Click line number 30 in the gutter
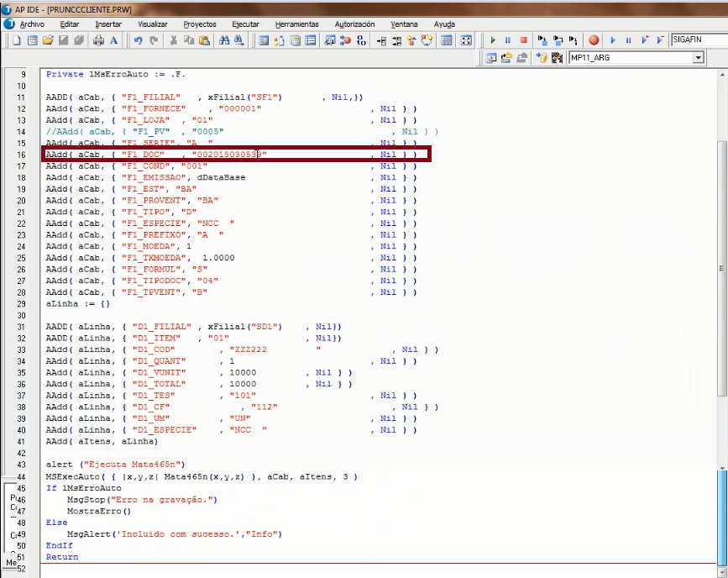 pos(21,316)
